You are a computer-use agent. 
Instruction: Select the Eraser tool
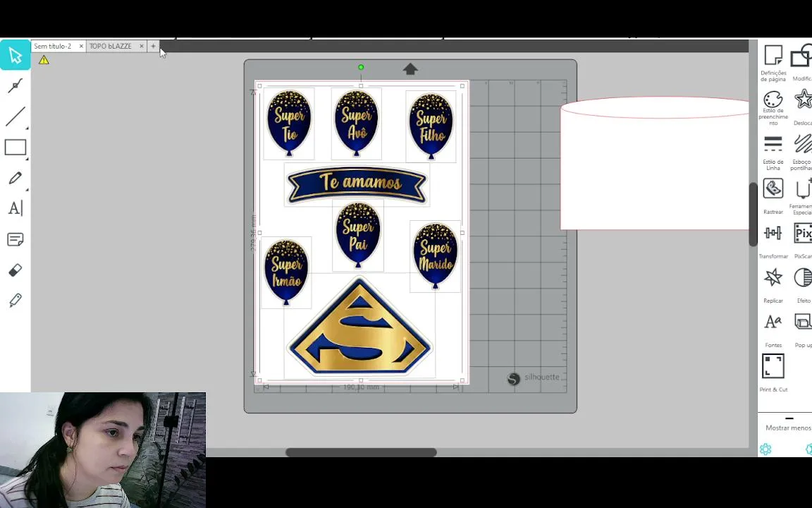coord(15,270)
